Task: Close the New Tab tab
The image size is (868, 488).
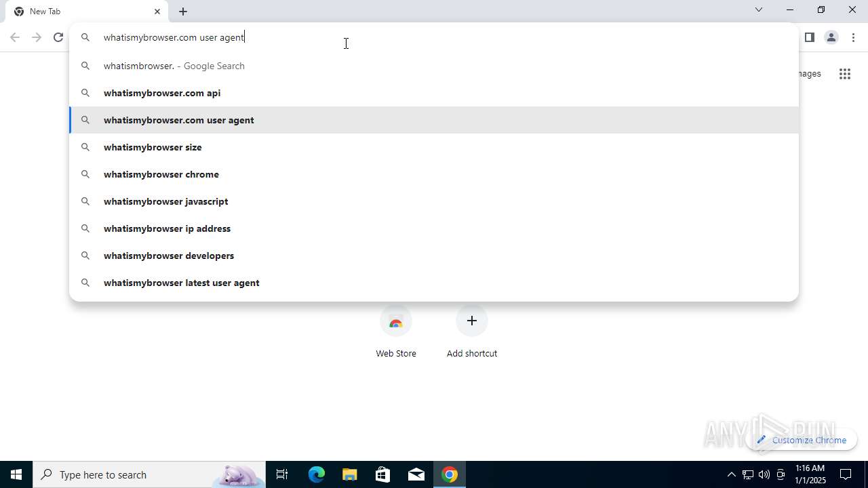Action: [157, 12]
